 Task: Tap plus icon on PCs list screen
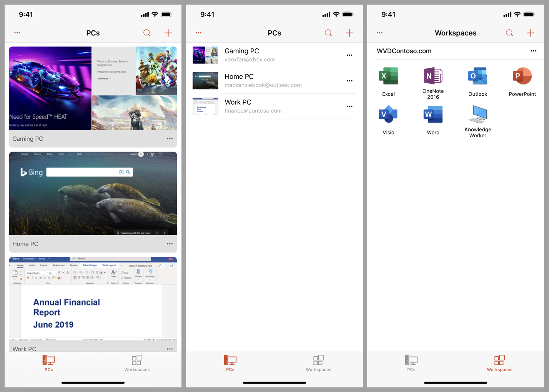coord(349,33)
